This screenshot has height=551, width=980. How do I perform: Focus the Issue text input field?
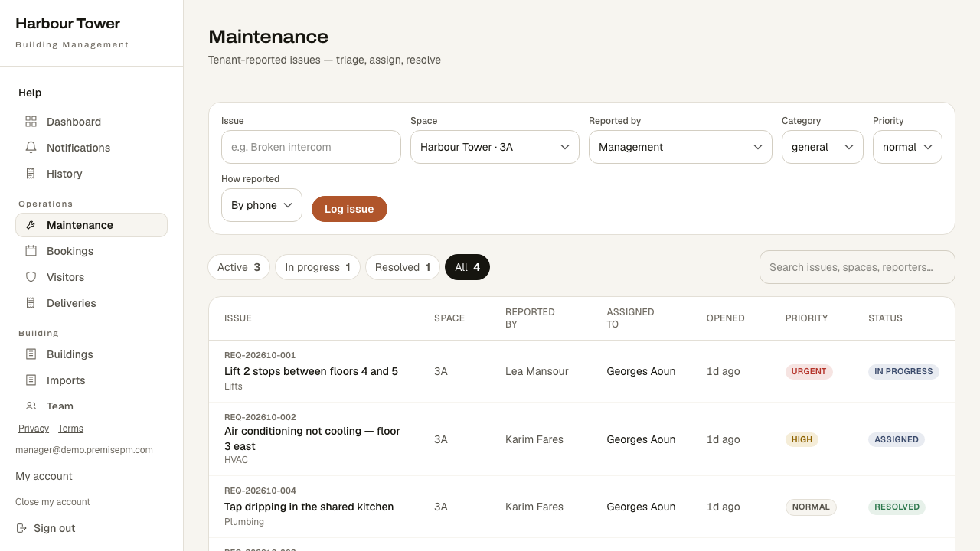click(311, 147)
